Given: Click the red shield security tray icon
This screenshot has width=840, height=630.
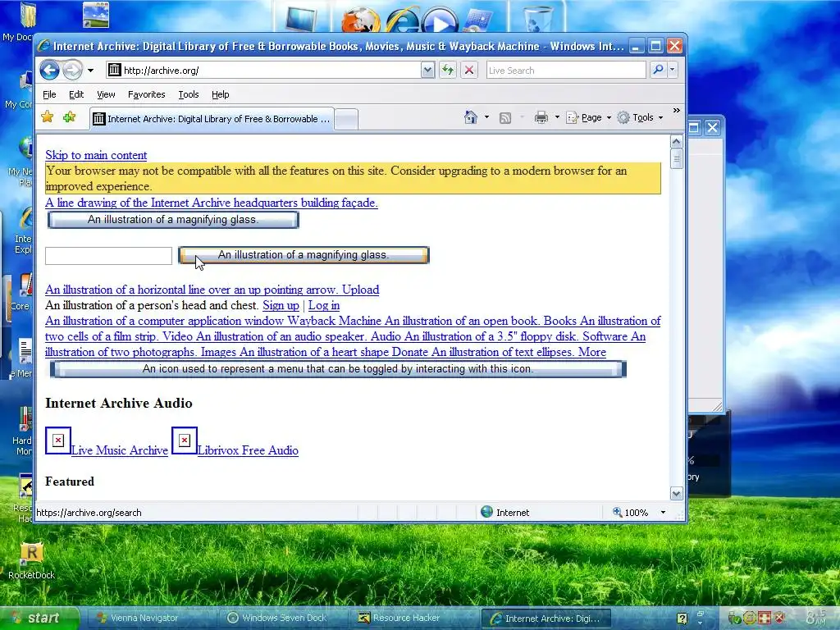Looking at the screenshot, I should 779,618.
